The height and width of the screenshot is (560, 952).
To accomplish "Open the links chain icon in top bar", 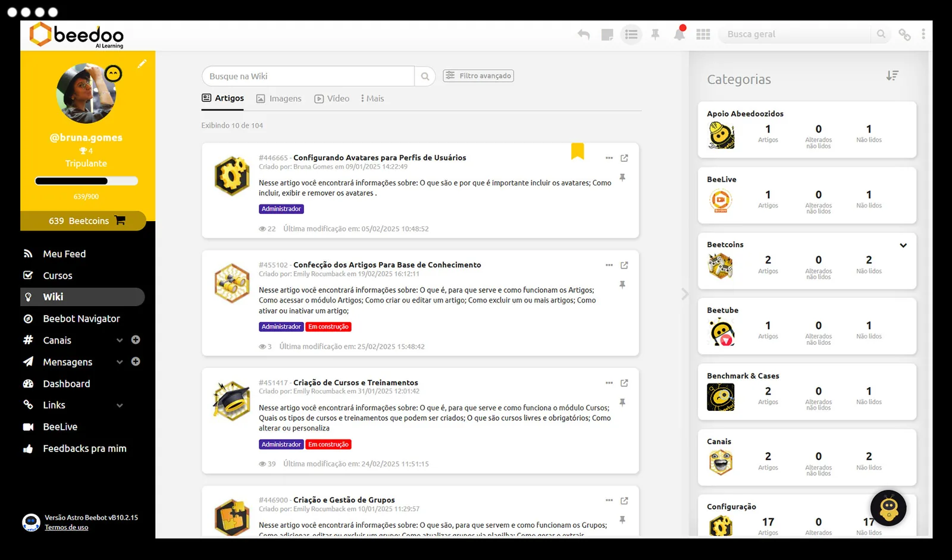I will click(904, 34).
